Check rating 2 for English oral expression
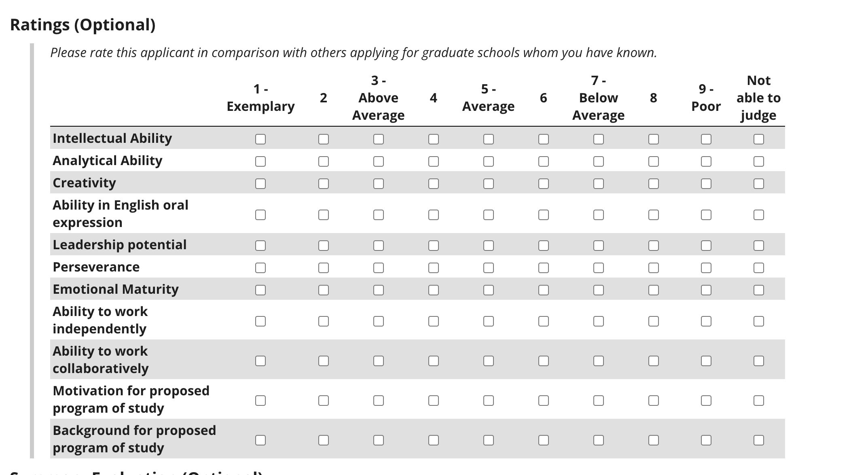 (324, 215)
